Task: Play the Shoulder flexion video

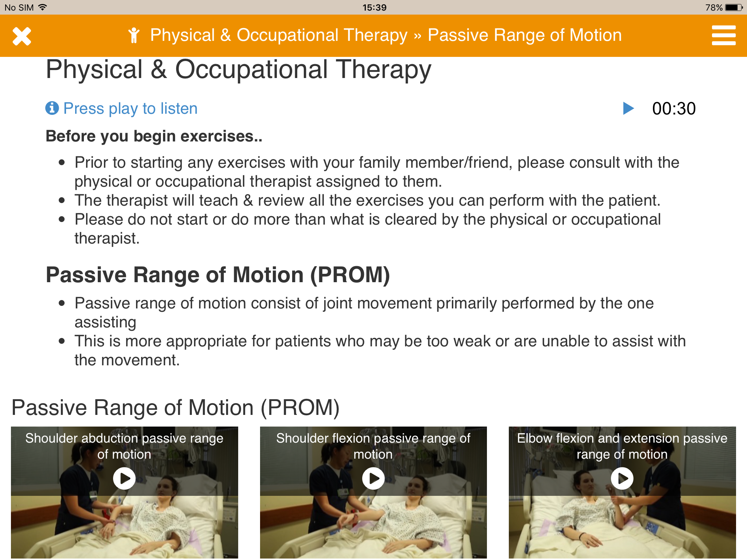Action: [x=373, y=478]
